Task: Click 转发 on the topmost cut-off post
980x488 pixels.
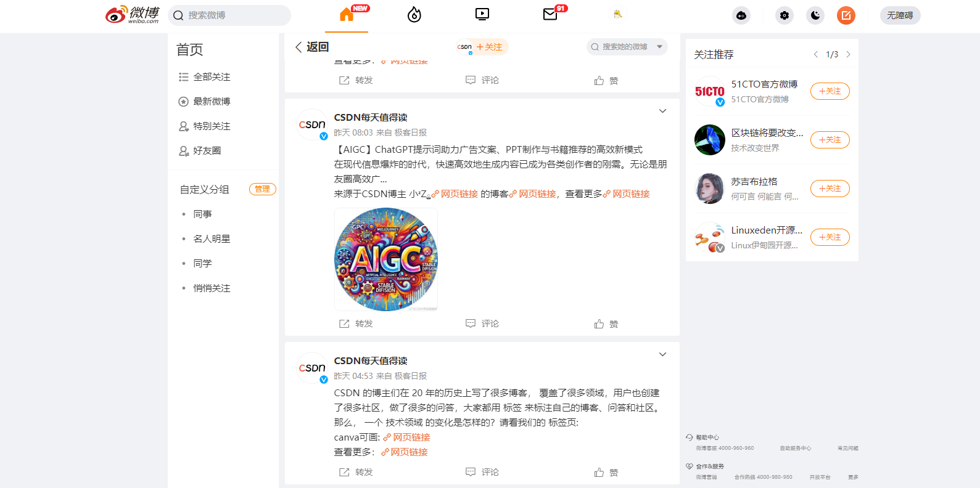Action: tap(356, 80)
